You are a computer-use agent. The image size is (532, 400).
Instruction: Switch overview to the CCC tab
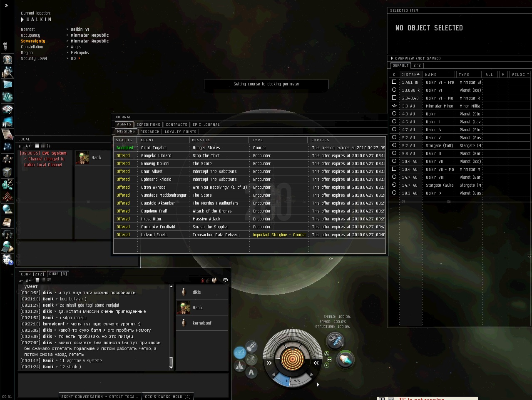coord(418,66)
